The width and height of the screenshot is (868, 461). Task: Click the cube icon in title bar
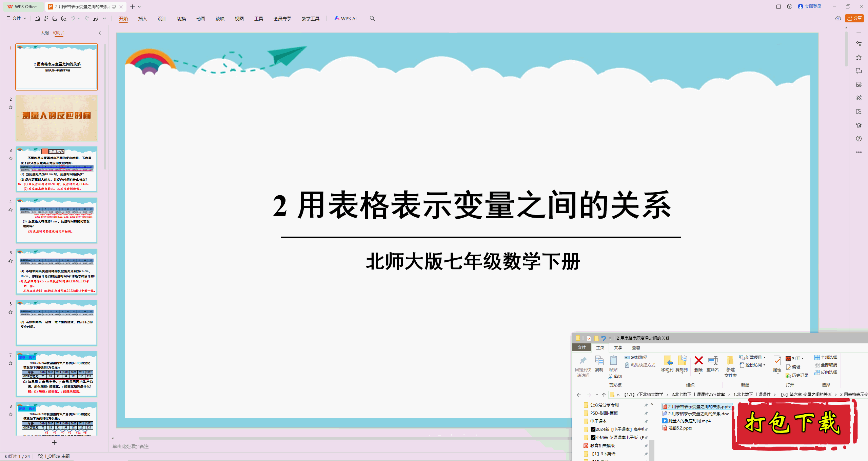tap(790, 6)
